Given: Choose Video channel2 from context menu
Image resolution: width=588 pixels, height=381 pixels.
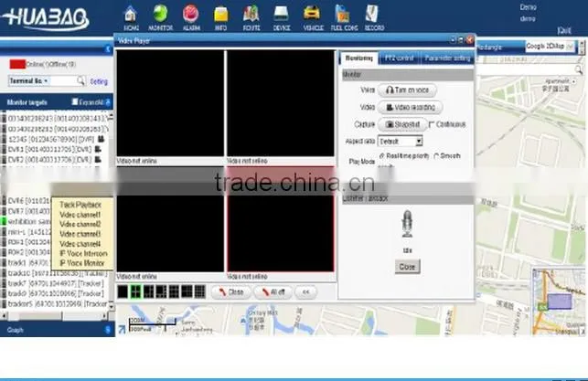Looking at the screenshot, I should (80, 225).
